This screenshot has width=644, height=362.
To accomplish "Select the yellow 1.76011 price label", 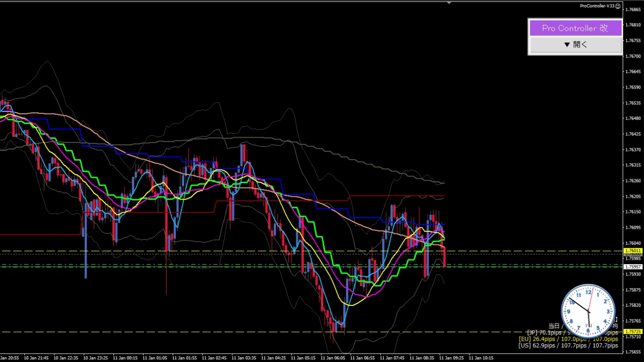I will pos(632,251).
